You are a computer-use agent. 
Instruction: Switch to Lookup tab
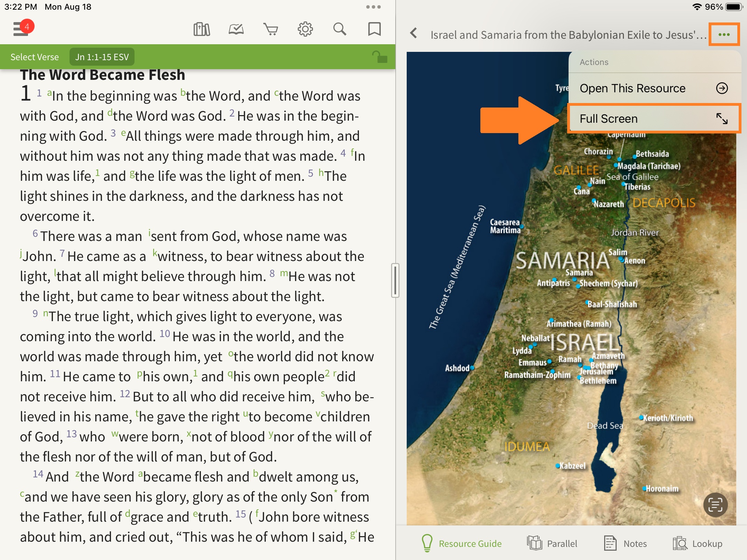click(697, 543)
